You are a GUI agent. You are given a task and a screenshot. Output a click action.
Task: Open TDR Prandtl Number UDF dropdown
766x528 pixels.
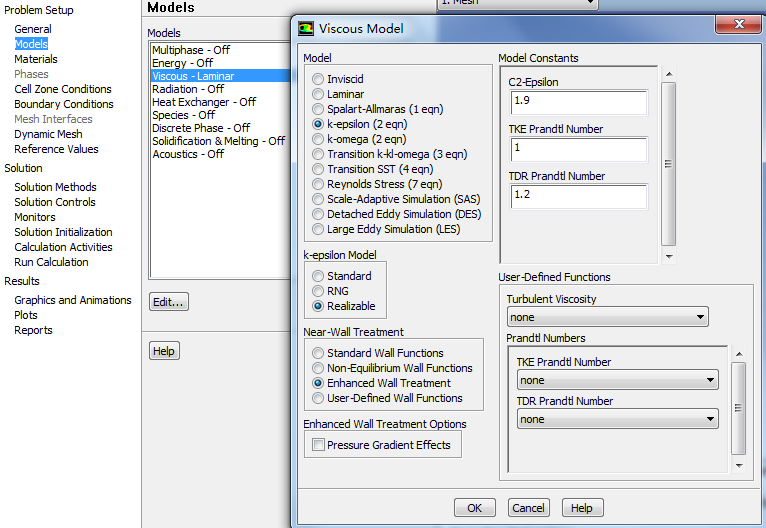(x=617, y=419)
